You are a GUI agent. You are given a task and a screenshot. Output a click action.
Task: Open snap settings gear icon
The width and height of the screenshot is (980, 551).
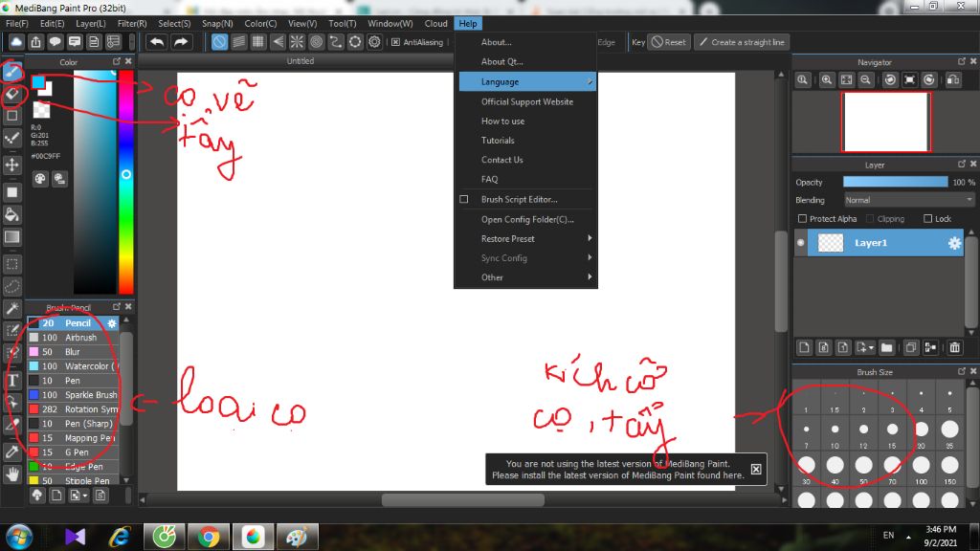click(374, 42)
